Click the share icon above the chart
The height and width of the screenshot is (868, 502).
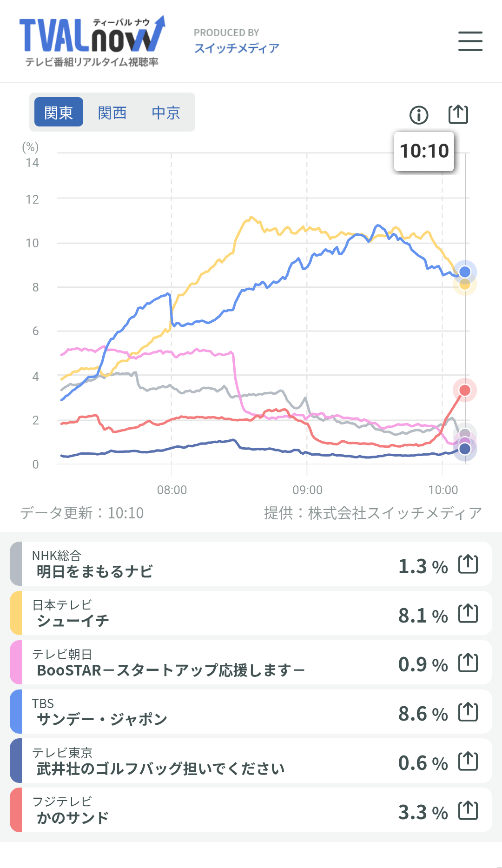(x=458, y=114)
